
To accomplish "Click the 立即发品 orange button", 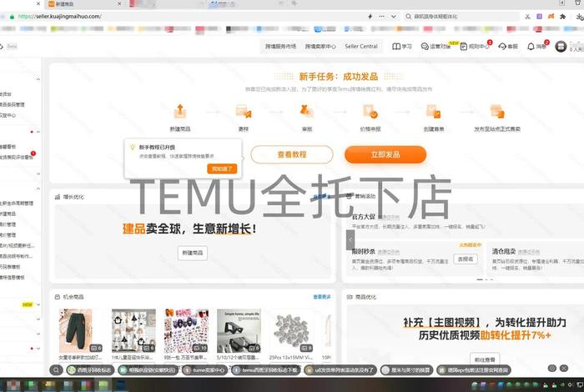I will [385, 154].
